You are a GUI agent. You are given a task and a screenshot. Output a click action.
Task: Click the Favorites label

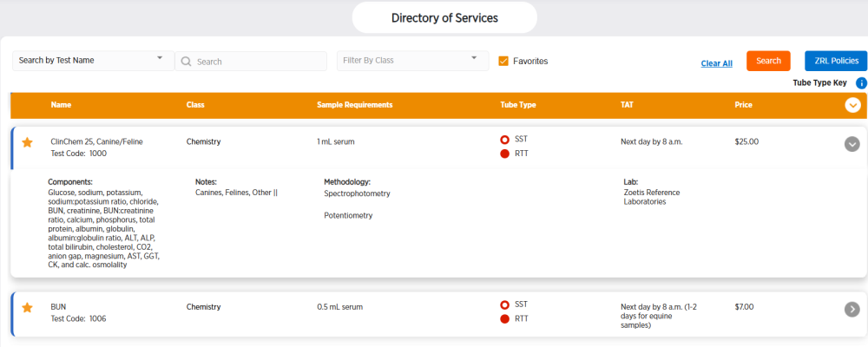[530, 61]
